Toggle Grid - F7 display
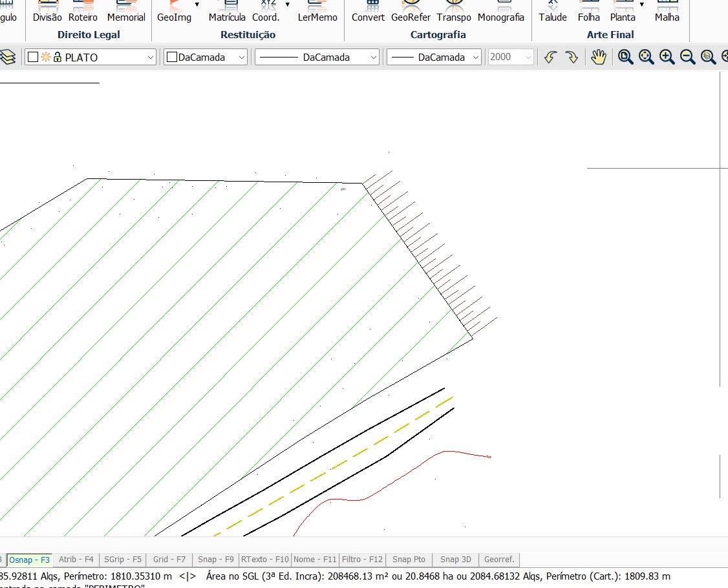 click(169, 560)
